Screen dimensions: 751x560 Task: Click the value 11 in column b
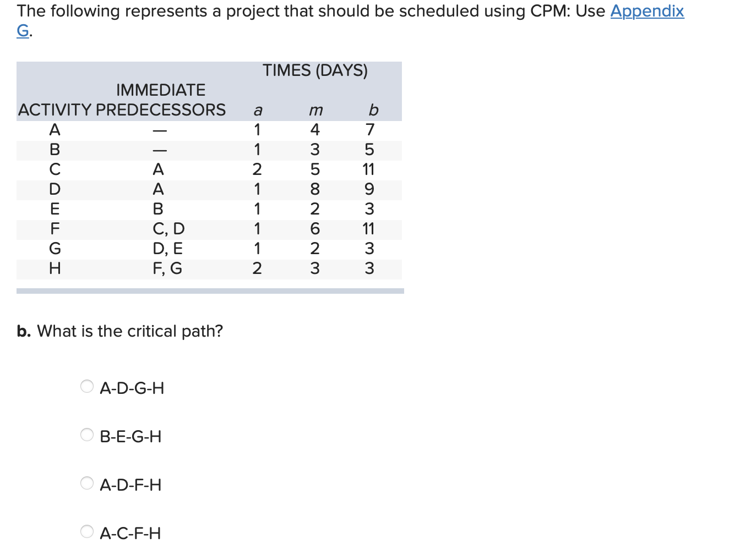pos(368,169)
